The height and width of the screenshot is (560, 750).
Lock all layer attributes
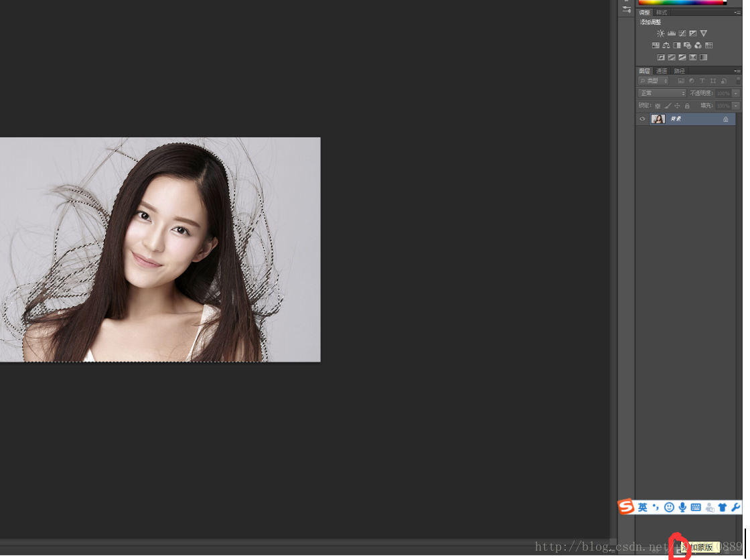tap(687, 106)
